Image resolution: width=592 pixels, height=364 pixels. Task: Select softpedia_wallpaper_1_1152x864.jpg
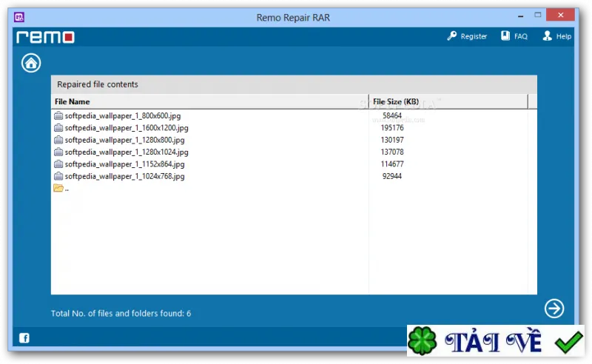(124, 164)
